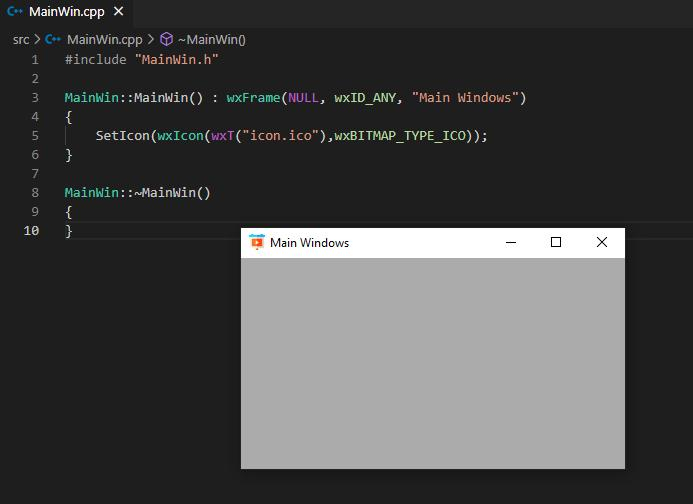The height and width of the screenshot is (504, 693).
Task: Close the MainWin.cpp editor tab
Action: 119,12
